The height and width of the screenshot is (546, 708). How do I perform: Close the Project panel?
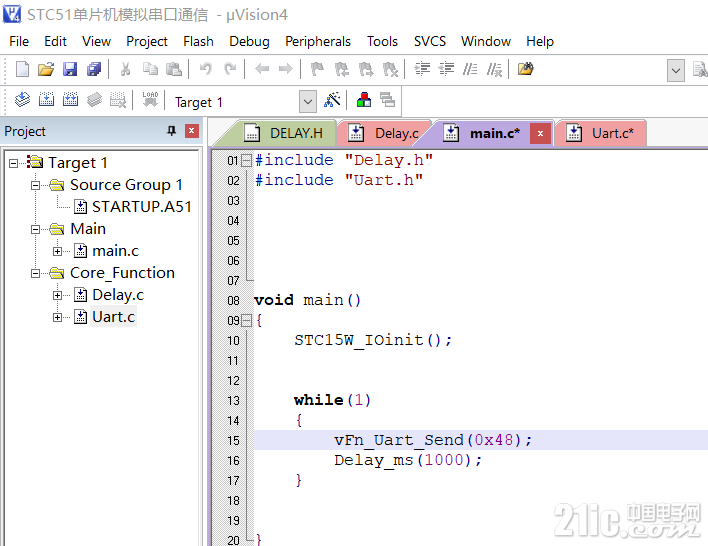pyautogui.click(x=191, y=131)
